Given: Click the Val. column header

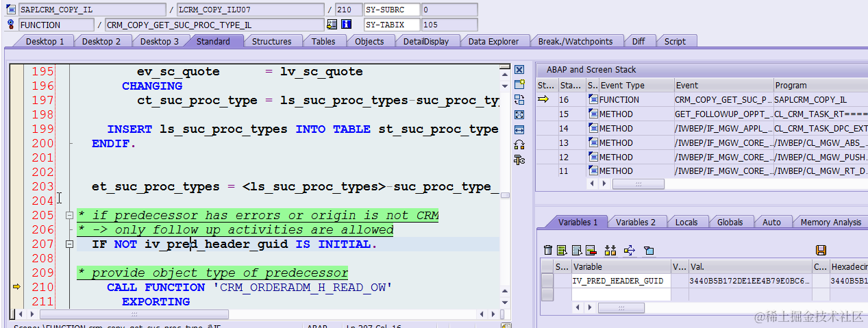Looking at the screenshot, I should coord(749,267).
